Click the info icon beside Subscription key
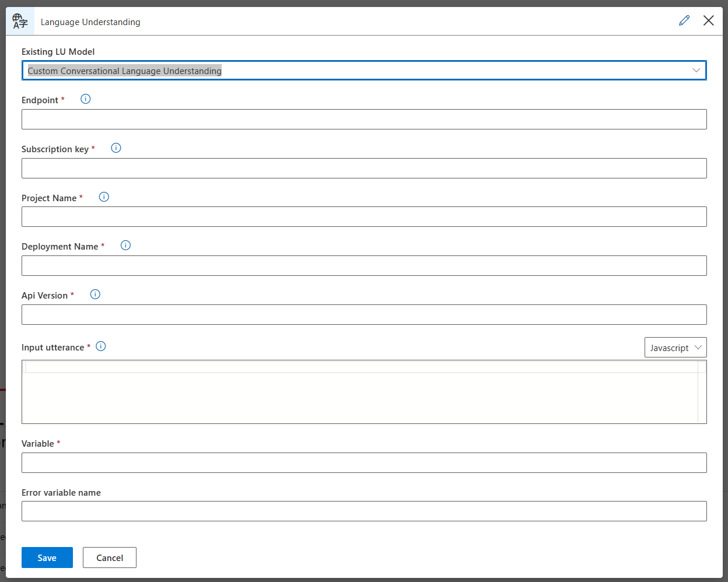Screen dimensions: 728x582 point(116,148)
